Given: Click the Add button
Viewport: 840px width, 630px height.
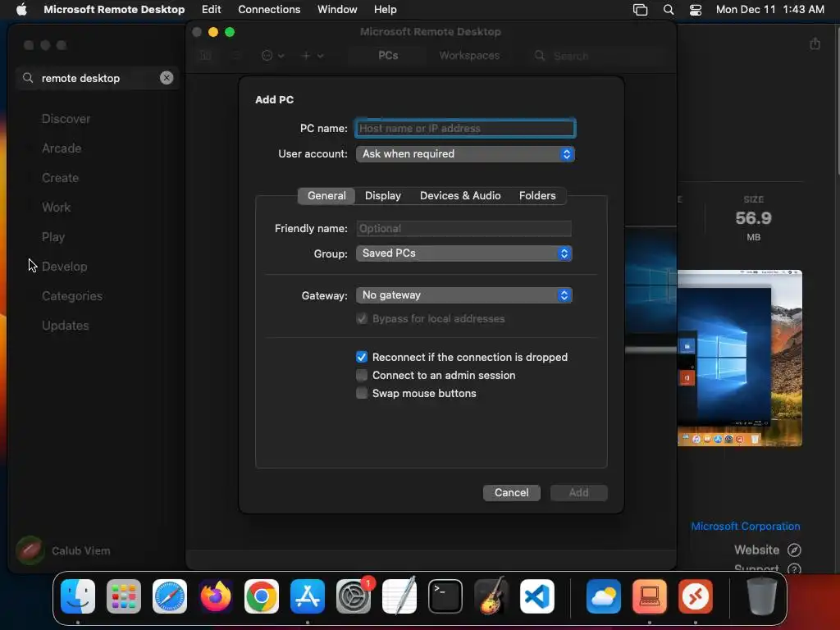Looking at the screenshot, I should 578,492.
